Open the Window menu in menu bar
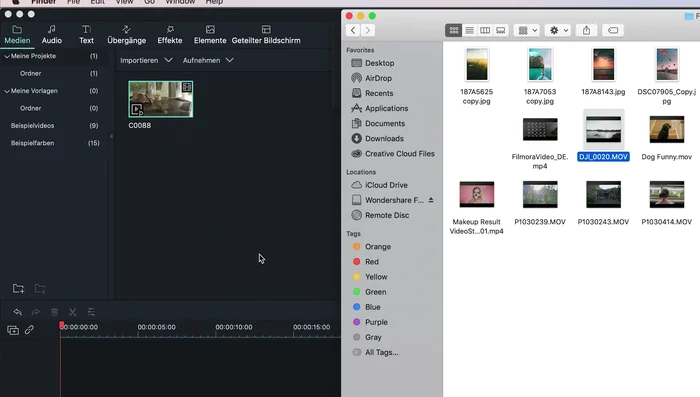 click(x=180, y=2)
